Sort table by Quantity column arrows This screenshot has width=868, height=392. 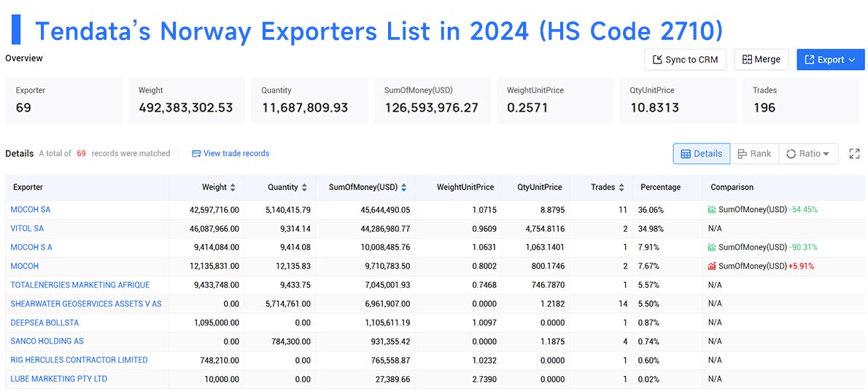[304, 187]
